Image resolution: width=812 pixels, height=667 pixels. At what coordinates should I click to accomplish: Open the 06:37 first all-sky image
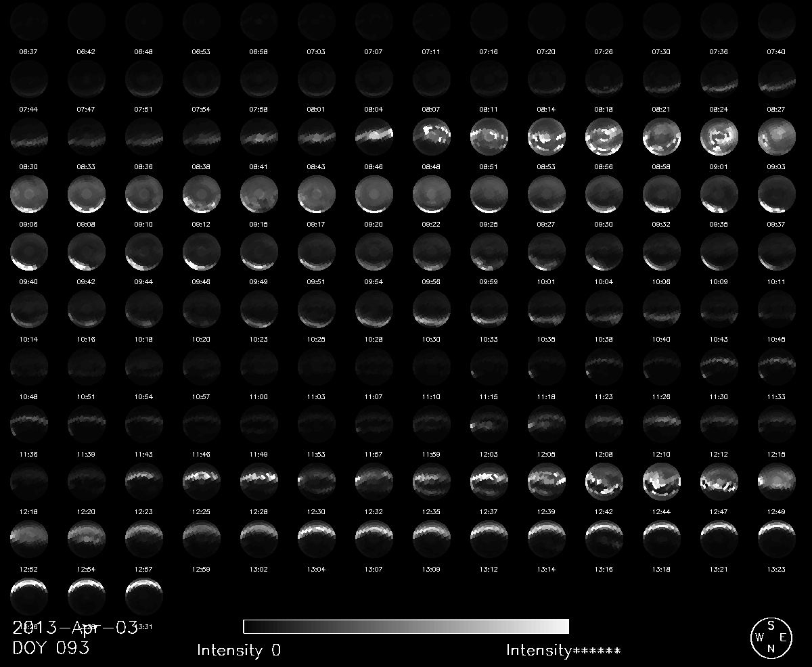tap(29, 21)
